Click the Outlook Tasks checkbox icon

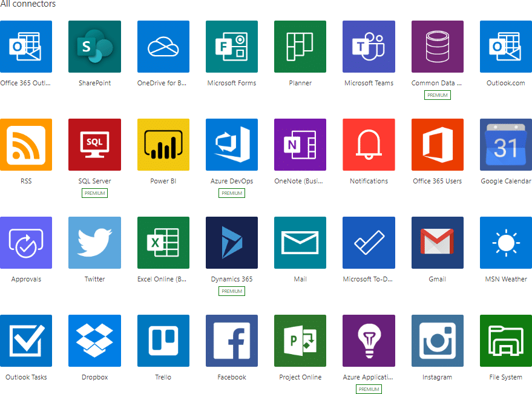(x=26, y=341)
